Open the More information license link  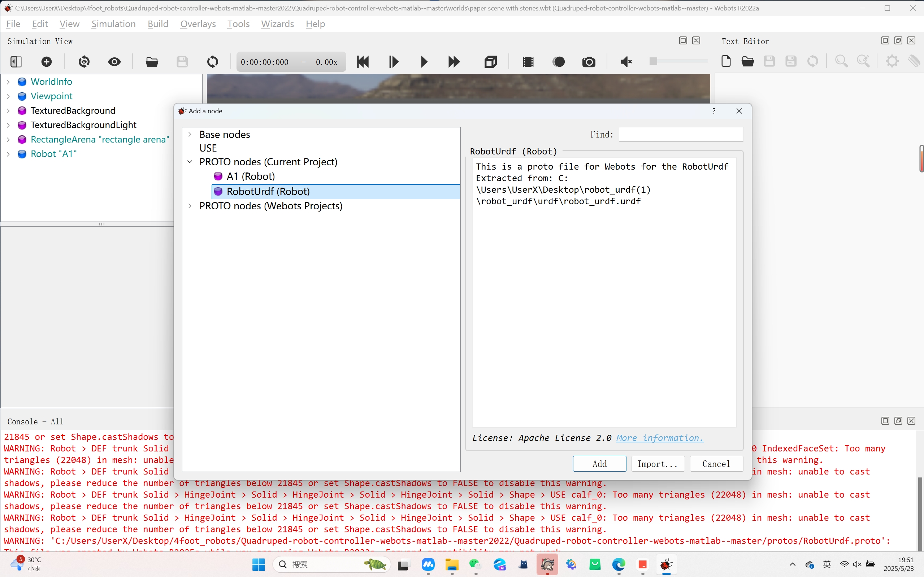pyautogui.click(x=659, y=438)
